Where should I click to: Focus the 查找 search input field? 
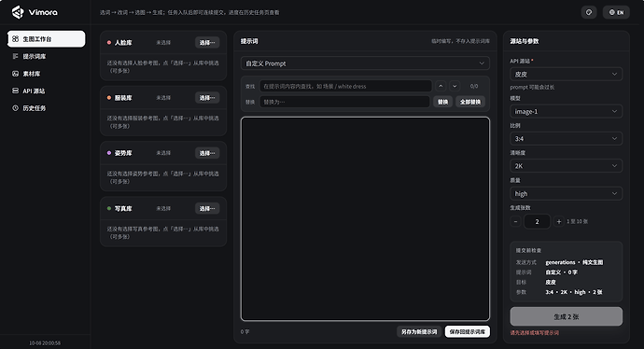[345, 86]
